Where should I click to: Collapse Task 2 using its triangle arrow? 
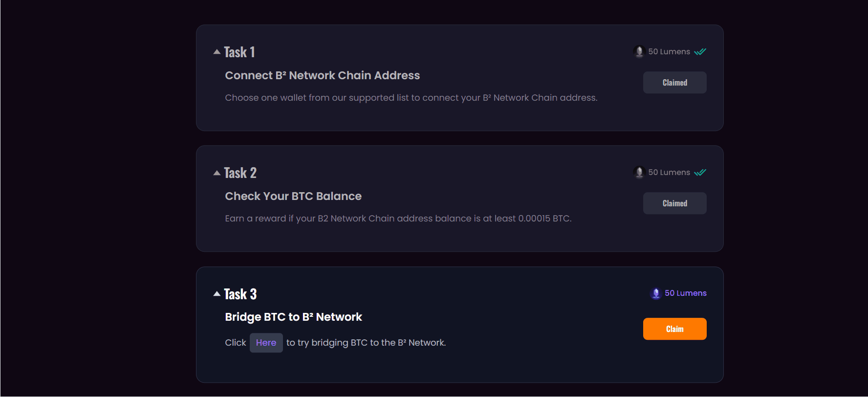(x=217, y=173)
